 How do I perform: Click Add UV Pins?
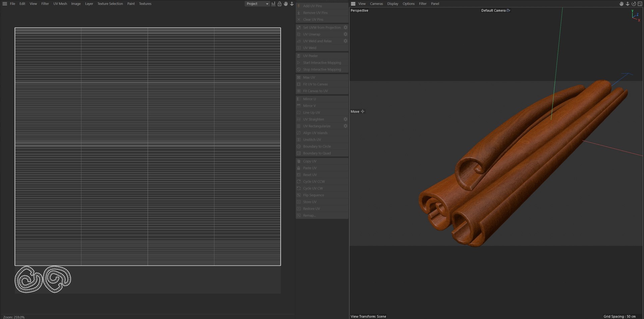click(322, 6)
